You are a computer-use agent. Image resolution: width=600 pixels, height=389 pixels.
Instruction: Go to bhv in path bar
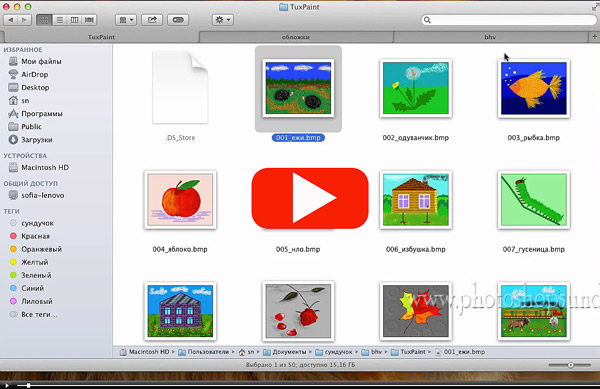[372, 352]
